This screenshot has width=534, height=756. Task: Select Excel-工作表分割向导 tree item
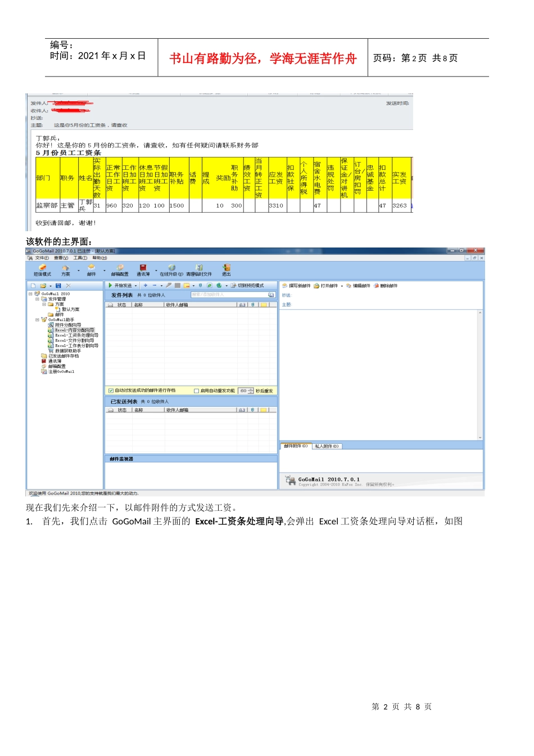pyautogui.click(x=73, y=345)
